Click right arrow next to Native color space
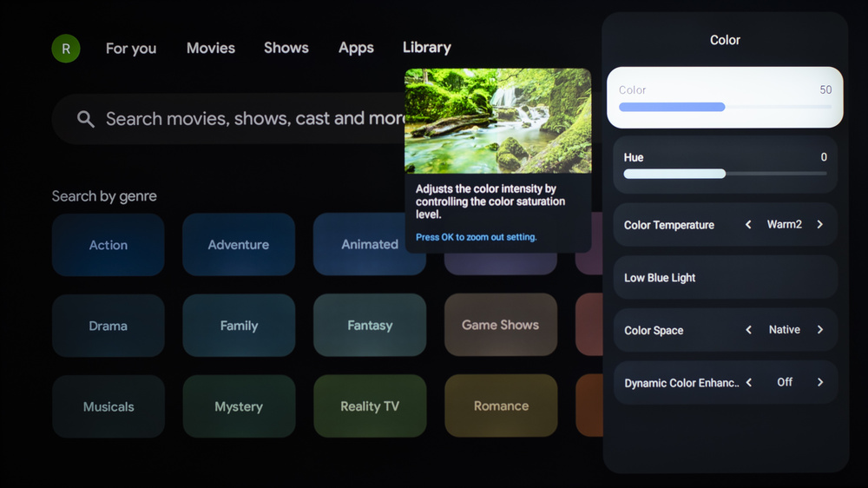 tap(819, 330)
